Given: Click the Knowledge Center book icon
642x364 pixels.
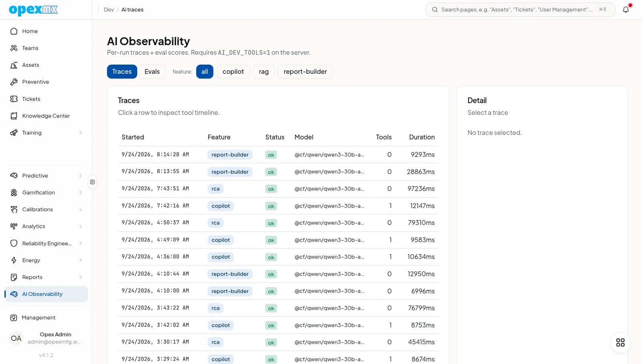Looking at the screenshot, I should 14,116.
